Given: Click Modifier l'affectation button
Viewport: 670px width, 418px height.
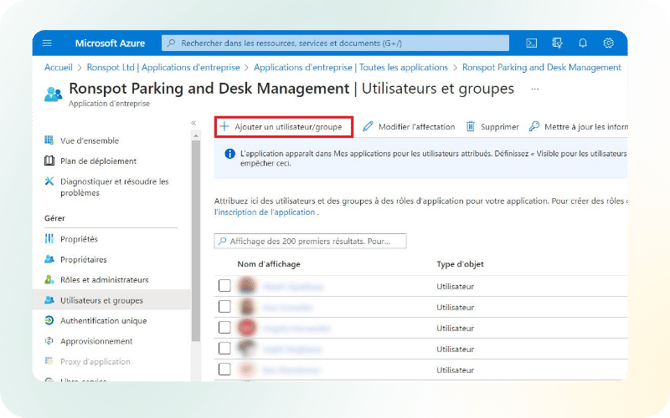Looking at the screenshot, I should (409, 127).
